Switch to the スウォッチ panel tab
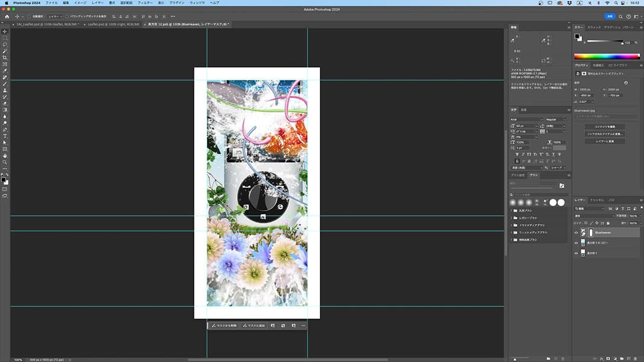The height and width of the screenshot is (362, 644). click(594, 28)
